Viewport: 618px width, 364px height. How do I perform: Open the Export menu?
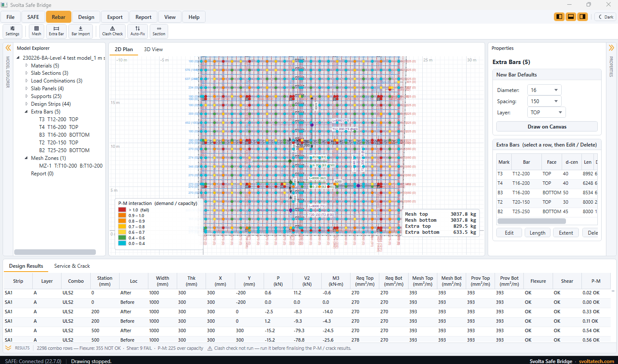115,17
